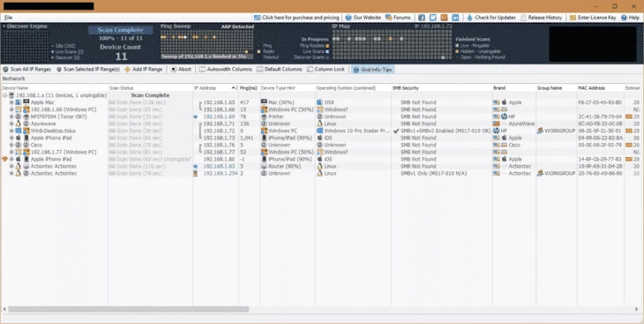644x324 pixels.
Task: Open the File menu
Action: coord(8,18)
